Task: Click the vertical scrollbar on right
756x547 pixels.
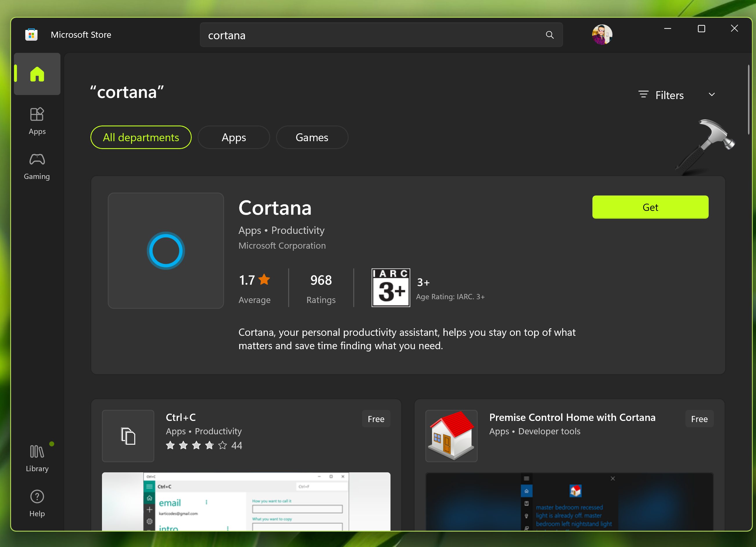Action: pyautogui.click(x=748, y=100)
